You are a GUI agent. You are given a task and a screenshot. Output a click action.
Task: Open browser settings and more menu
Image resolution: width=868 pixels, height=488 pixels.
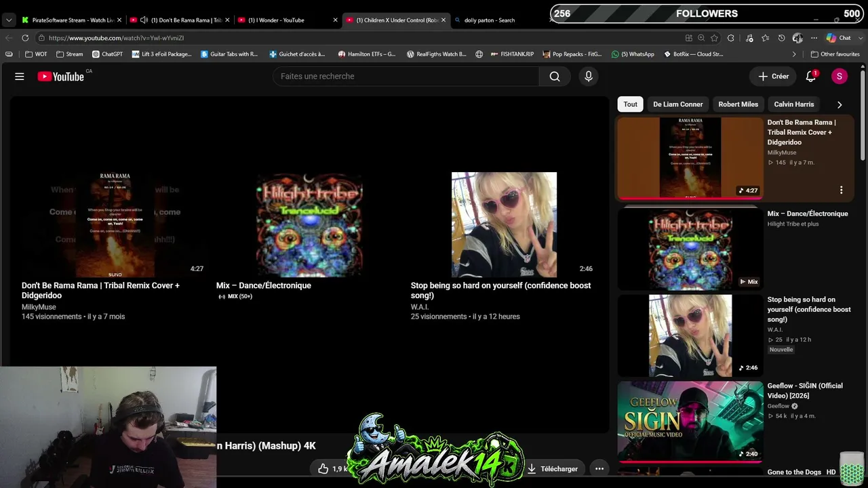click(813, 38)
